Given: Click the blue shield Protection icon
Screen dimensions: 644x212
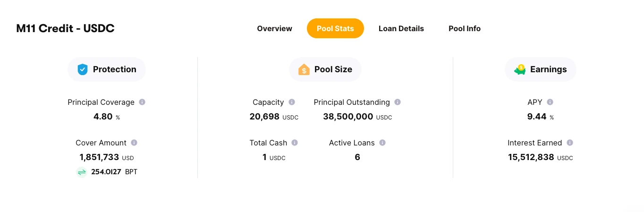Looking at the screenshot, I should point(83,69).
